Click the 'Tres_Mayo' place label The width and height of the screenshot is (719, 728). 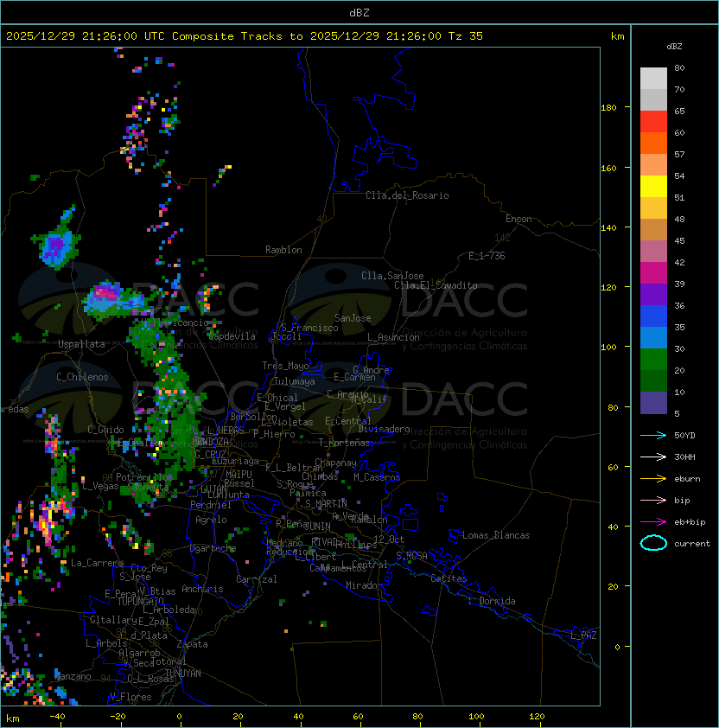(x=285, y=366)
